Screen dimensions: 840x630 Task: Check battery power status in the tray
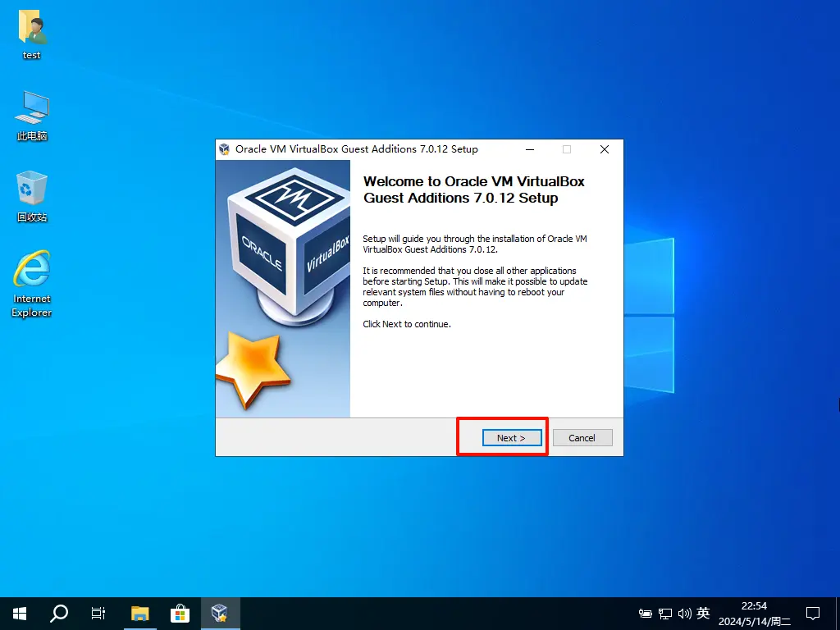[x=646, y=614]
